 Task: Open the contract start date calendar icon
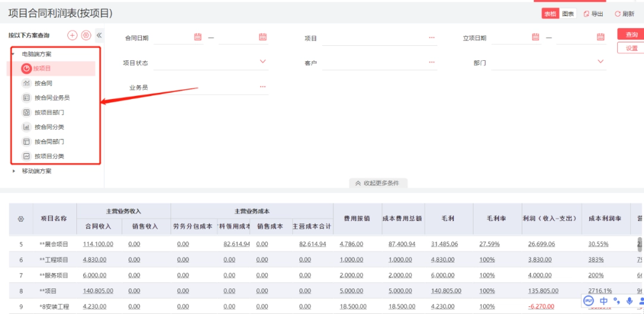[198, 37]
